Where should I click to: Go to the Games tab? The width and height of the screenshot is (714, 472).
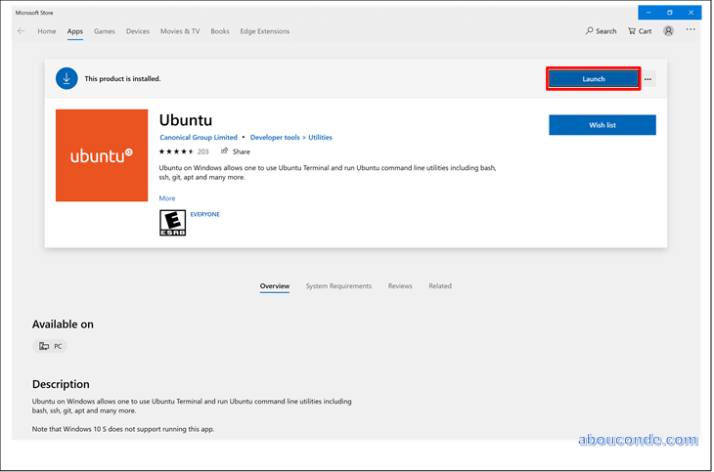(x=104, y=31)
